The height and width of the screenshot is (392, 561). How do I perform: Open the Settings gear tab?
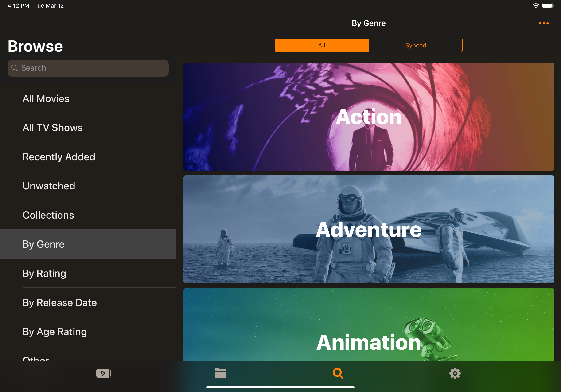(x=455, y=373)
